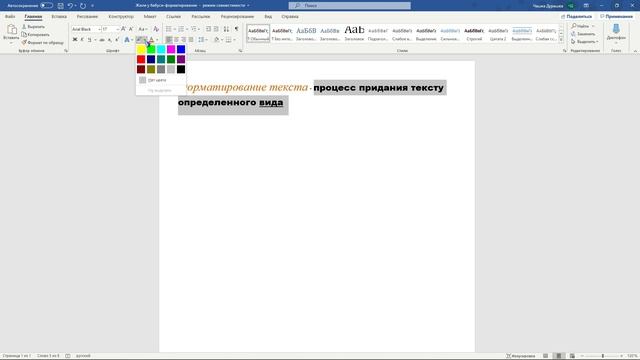Switch to web layout view in status bar
The image size is (640, 360).
[x=572, y=356]
